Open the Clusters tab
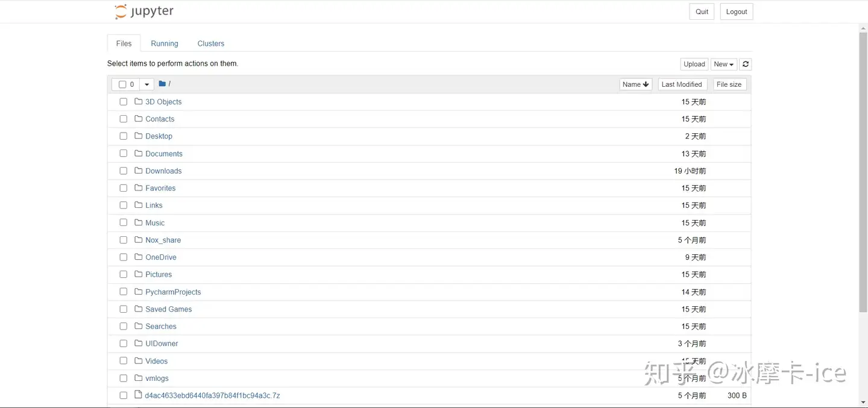Viewport: 868px width, 408px height. (211, 43)
